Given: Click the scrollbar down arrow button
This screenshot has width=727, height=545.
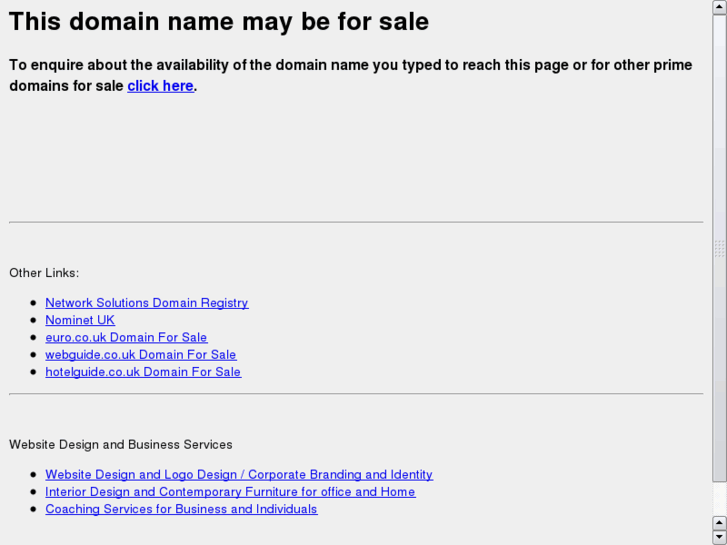Looking at the screenshot, I should point(719,538).
